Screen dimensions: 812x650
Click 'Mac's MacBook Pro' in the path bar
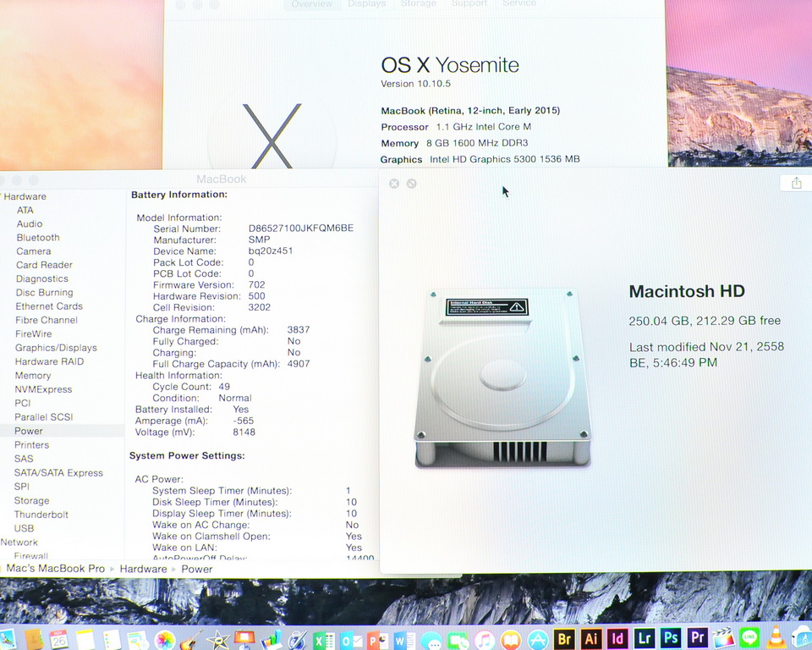(x=56, y=569)
